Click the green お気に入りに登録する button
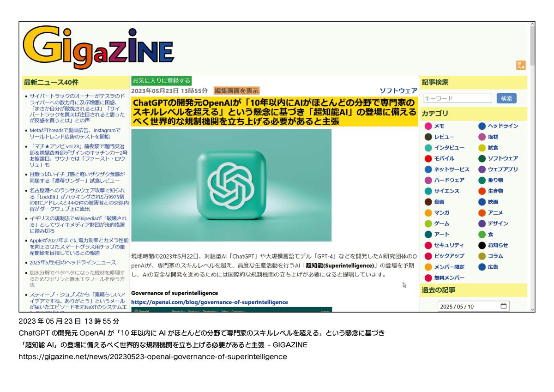This screenshot has width=554, height=392. click(162, 81)
